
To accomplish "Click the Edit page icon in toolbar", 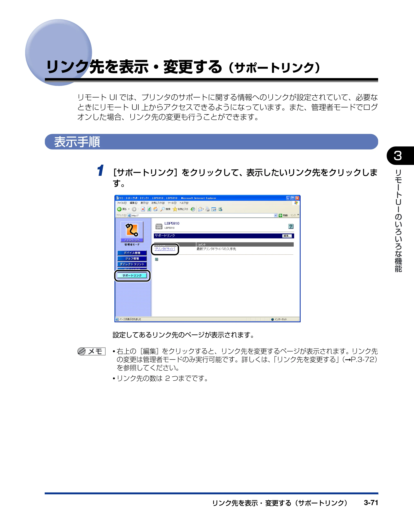I will click(214, 209).
